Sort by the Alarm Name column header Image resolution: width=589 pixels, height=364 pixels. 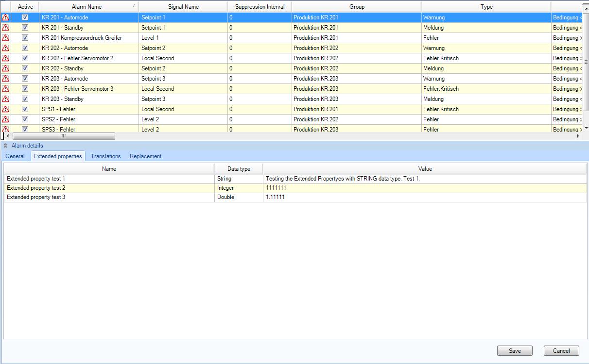87,7
